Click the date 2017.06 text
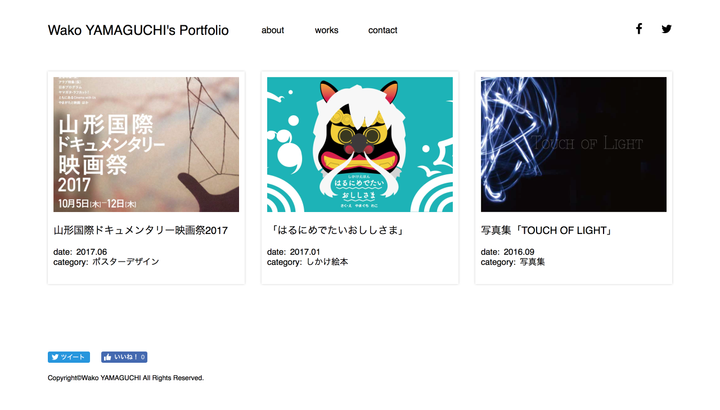Image resolution: width=720 pixels, height=410 pixels. click(91, 252)
